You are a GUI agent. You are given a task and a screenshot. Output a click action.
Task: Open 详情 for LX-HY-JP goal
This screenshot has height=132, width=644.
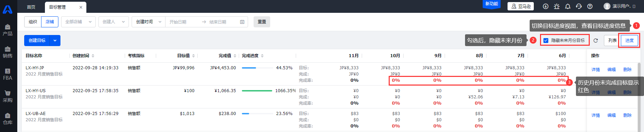[596, 70]
